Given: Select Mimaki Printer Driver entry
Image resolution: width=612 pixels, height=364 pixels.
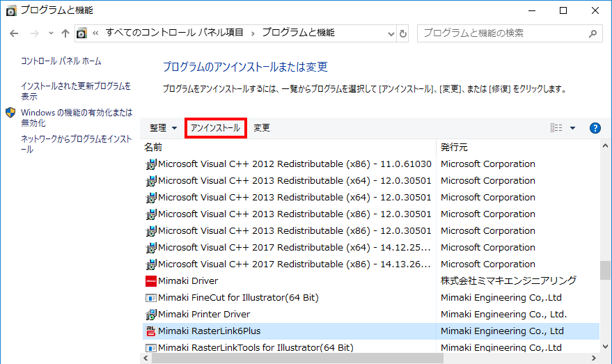Looking at the screenshot, I should (x=371, y=315).
